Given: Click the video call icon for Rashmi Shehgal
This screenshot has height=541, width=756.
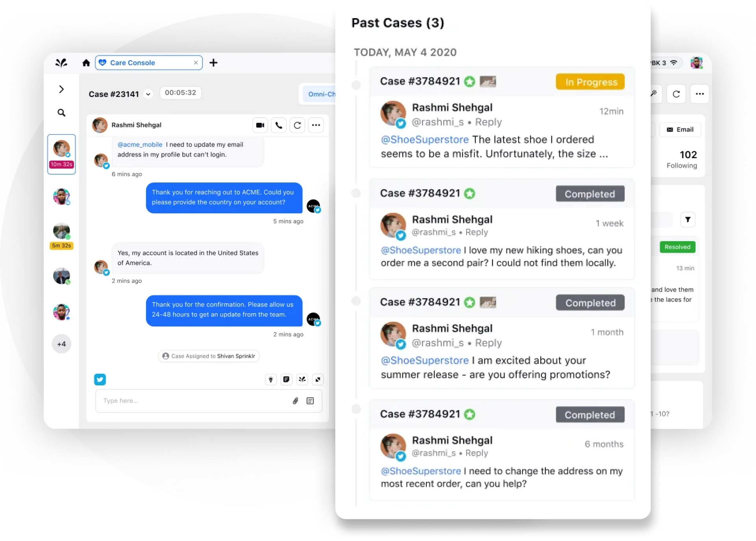Looking at the screenshot, I should click(x=260, y=125).
